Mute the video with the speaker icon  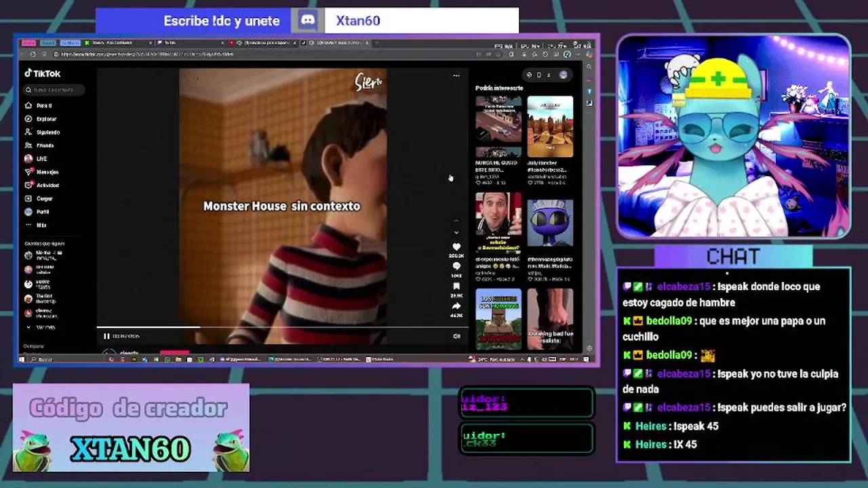(456, 336)
